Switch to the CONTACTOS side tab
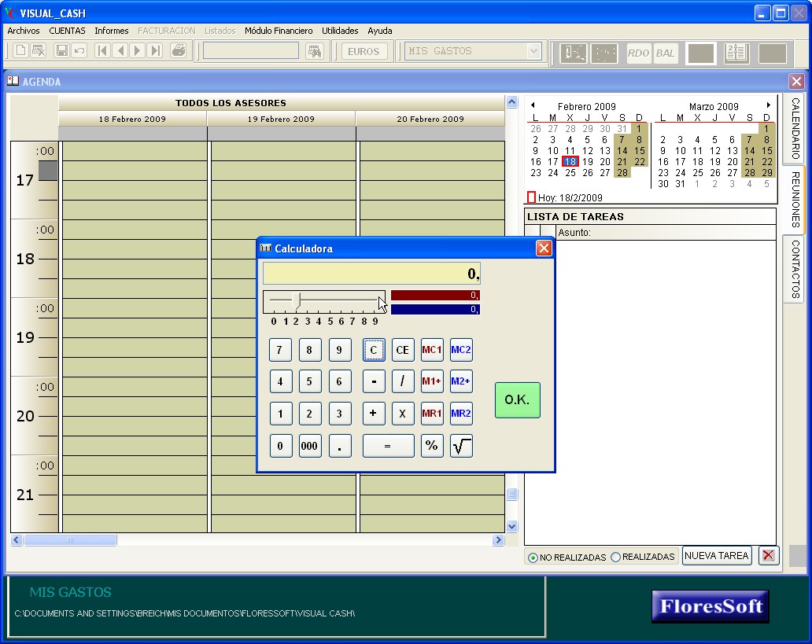This screenshot has height=644, width=812. (x=795, y=269)
